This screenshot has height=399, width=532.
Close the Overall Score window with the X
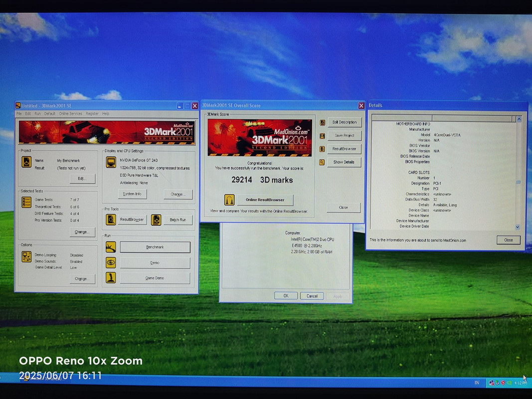(361, 106)
